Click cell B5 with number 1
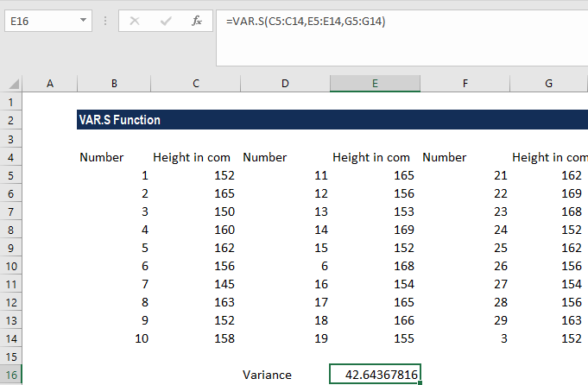This screenshot has width=588, height=385. (x=114, y=175)
